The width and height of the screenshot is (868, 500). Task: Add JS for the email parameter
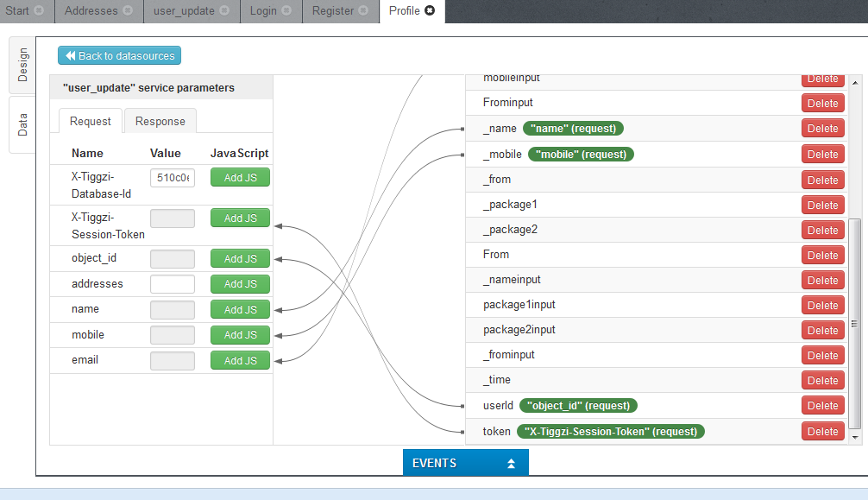click(240, 360)
